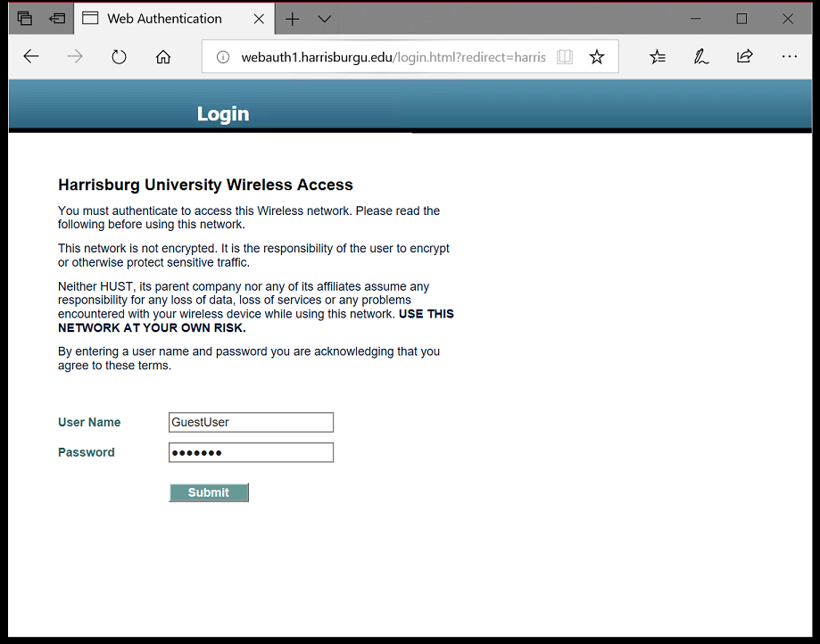
Task: Go back to previous page
Action: 31,56
